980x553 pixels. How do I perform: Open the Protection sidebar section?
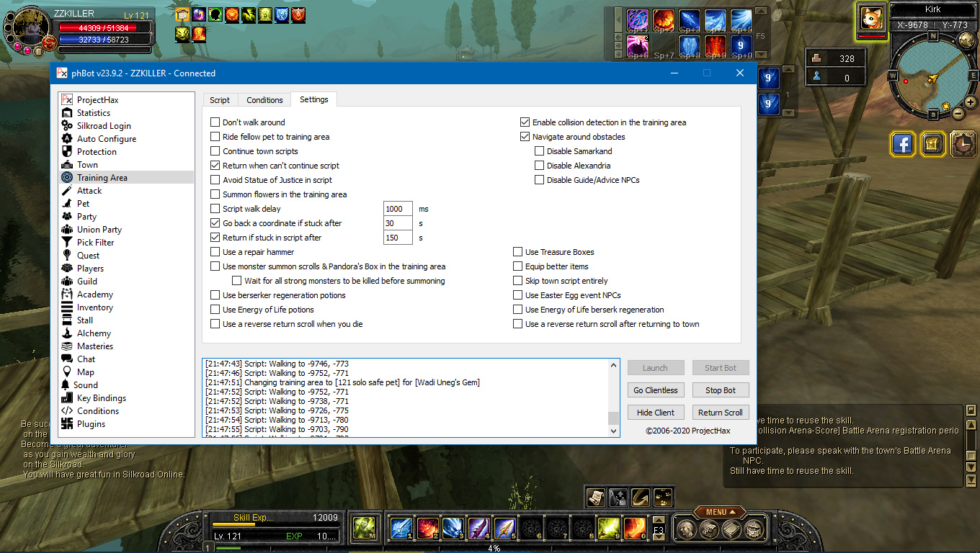97,152
